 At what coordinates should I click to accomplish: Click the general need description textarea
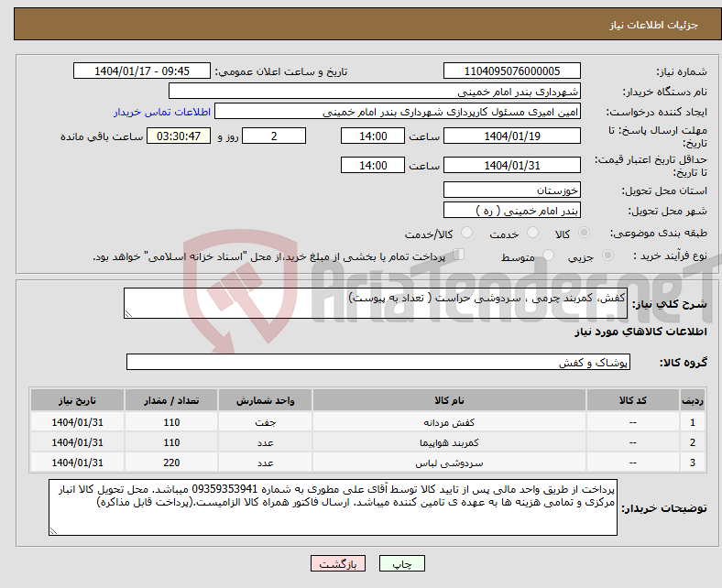point(376,303)
